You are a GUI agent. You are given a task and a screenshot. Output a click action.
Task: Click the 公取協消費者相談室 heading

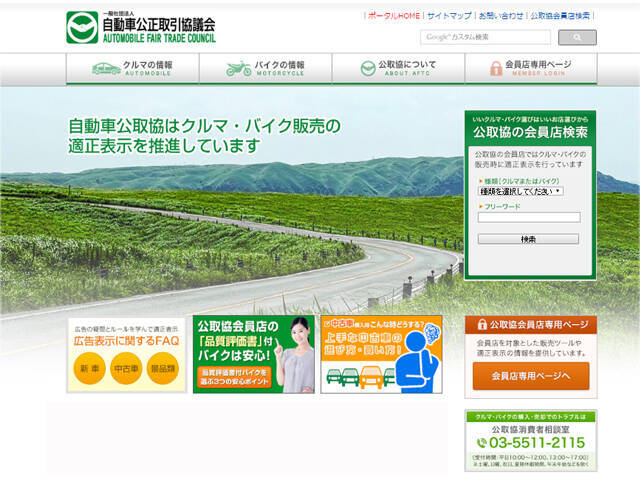pyautogui.click(x=531, y=429)
